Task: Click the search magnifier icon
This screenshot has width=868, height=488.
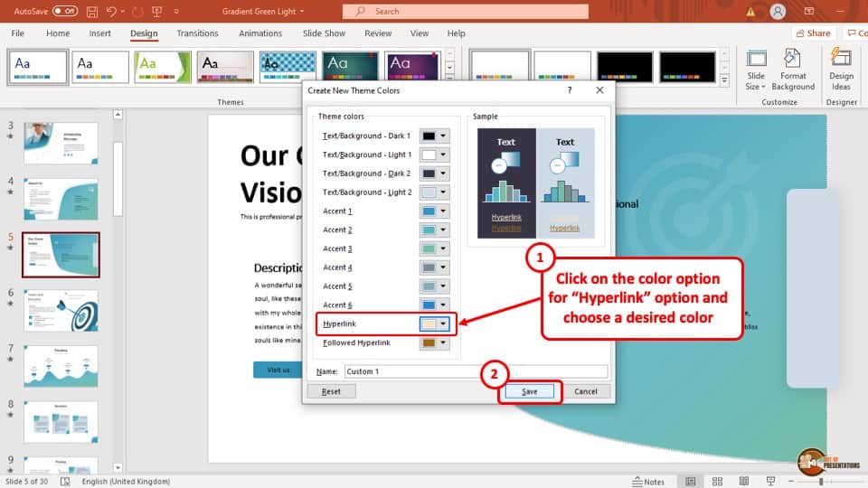Action: point(361,11)
